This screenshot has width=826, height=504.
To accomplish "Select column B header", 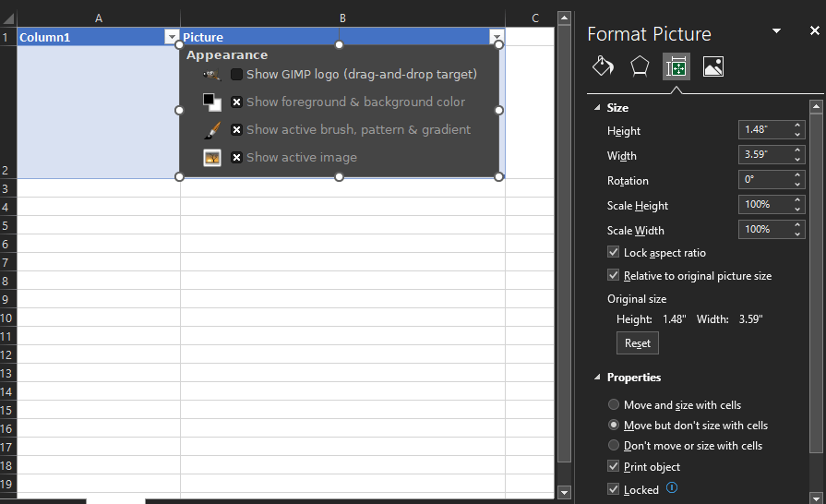I will pos(342,18).
